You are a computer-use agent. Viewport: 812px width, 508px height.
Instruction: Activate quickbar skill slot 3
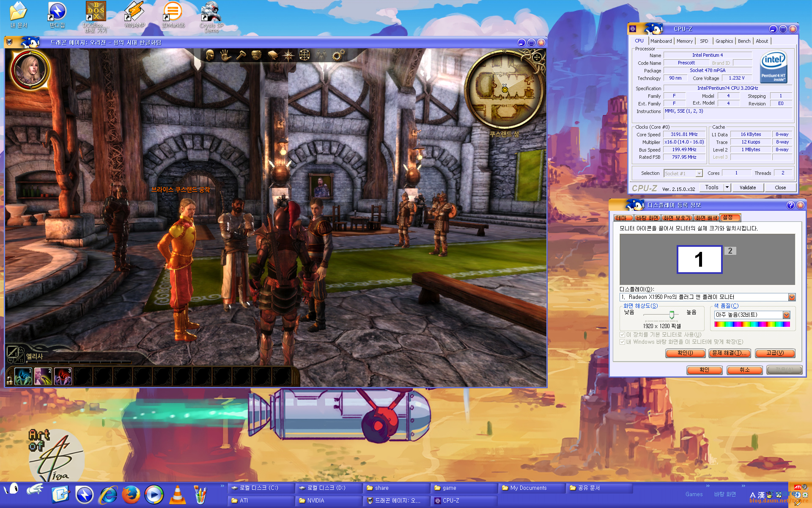coord(63,376)
